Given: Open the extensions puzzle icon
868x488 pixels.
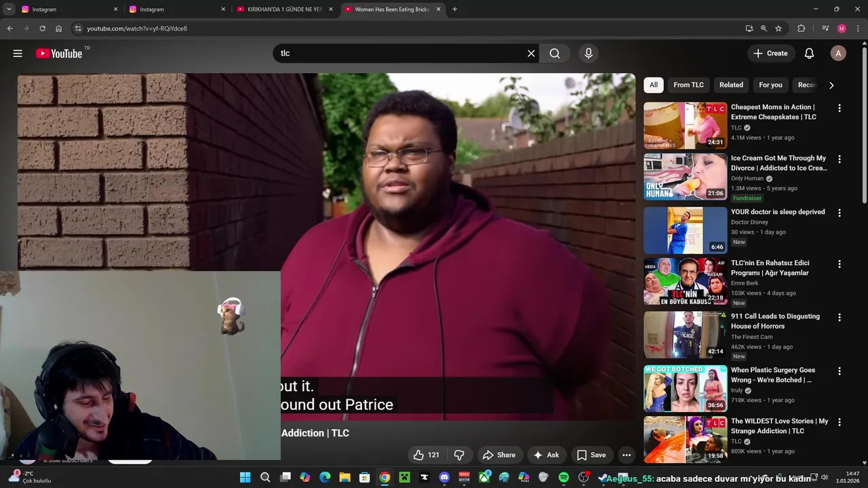Looking at the screenshot, I should (801, 28).
